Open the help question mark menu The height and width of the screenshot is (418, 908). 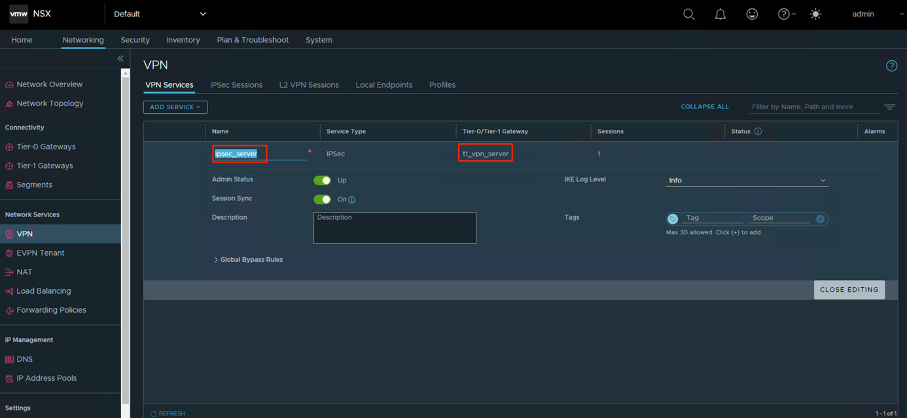click(x=785, y=14)
